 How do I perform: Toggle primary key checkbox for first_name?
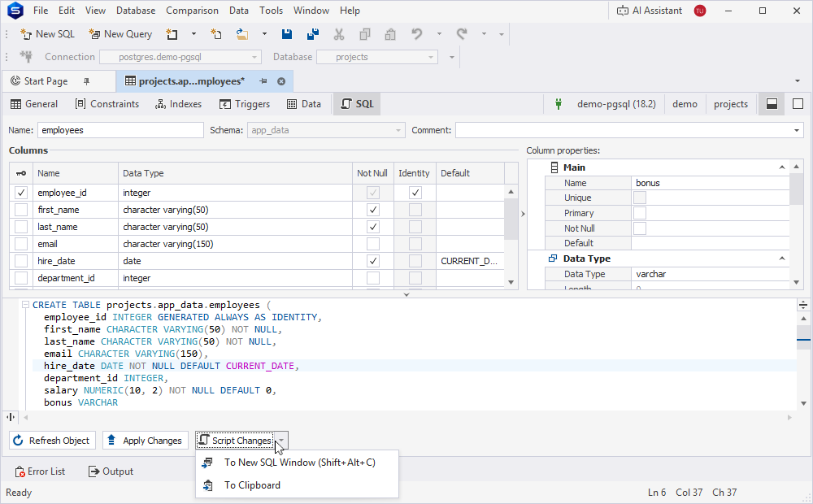tap(21, 210)
